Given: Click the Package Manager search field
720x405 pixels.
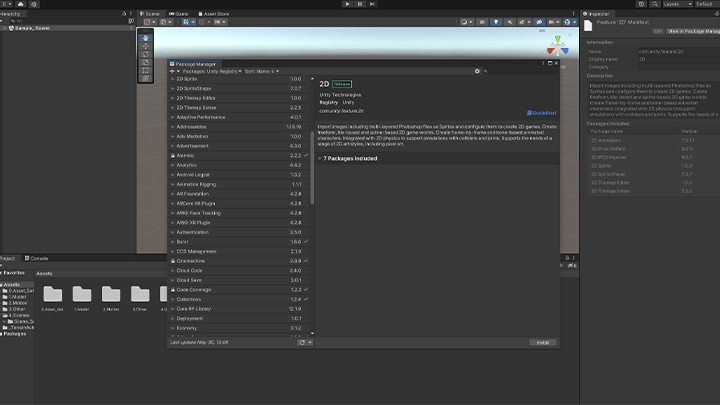Looking at the screenshot, I should pyautogui.click(x=520, y=71).
